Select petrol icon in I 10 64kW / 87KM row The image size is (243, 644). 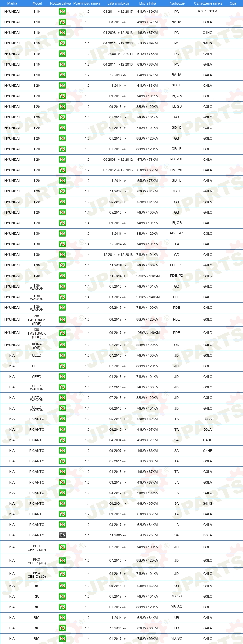[62, 75]
